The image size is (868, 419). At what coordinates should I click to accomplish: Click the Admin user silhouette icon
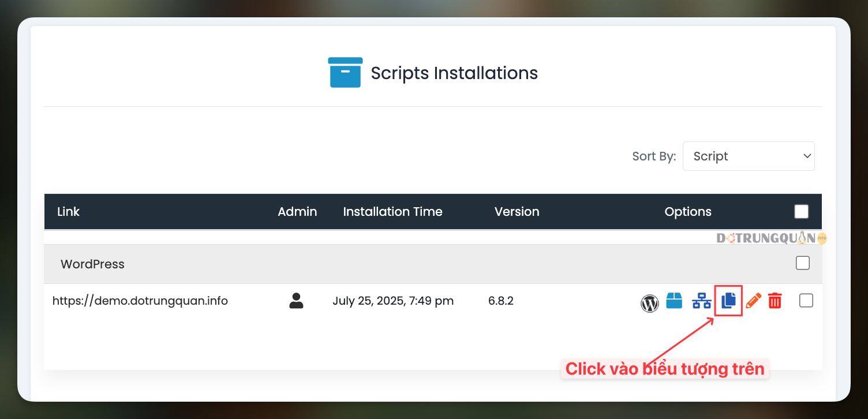pyautogui.click(x=296, y=301)
